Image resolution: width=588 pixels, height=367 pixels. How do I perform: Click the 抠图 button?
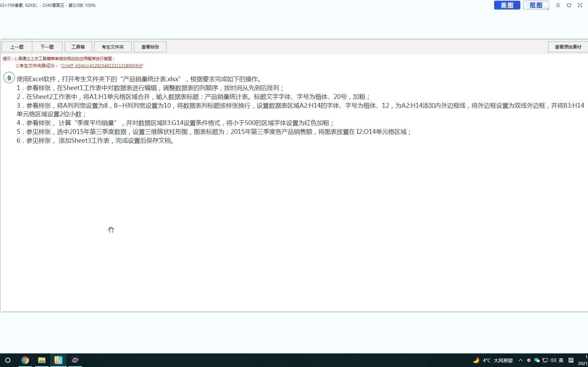point(536,5)
